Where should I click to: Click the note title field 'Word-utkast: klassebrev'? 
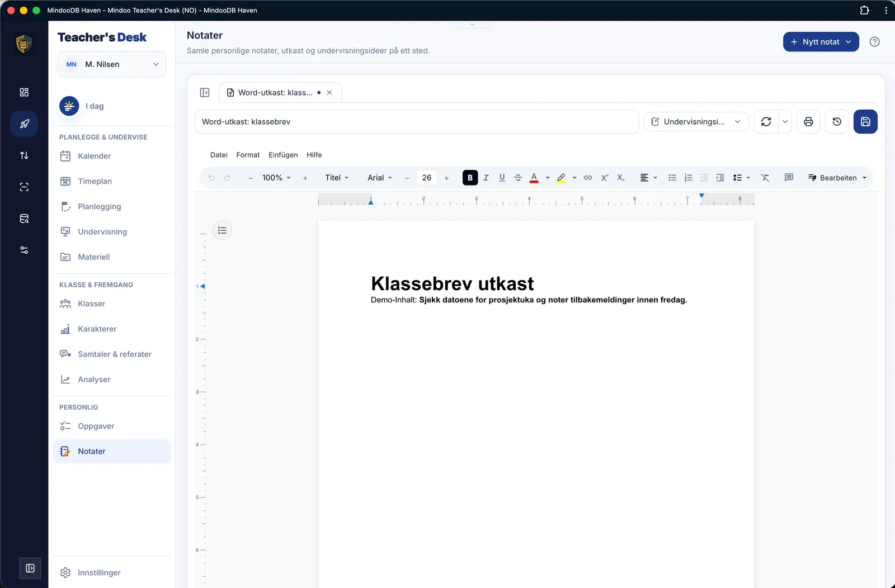(417, 122)
